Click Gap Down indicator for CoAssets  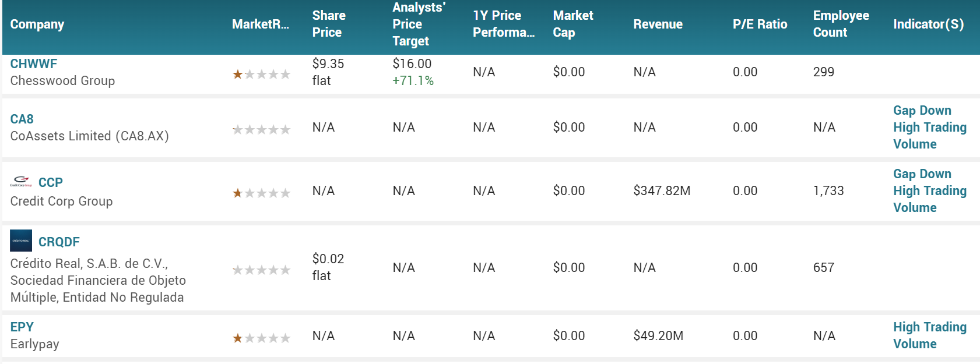[x=922, y=111]
